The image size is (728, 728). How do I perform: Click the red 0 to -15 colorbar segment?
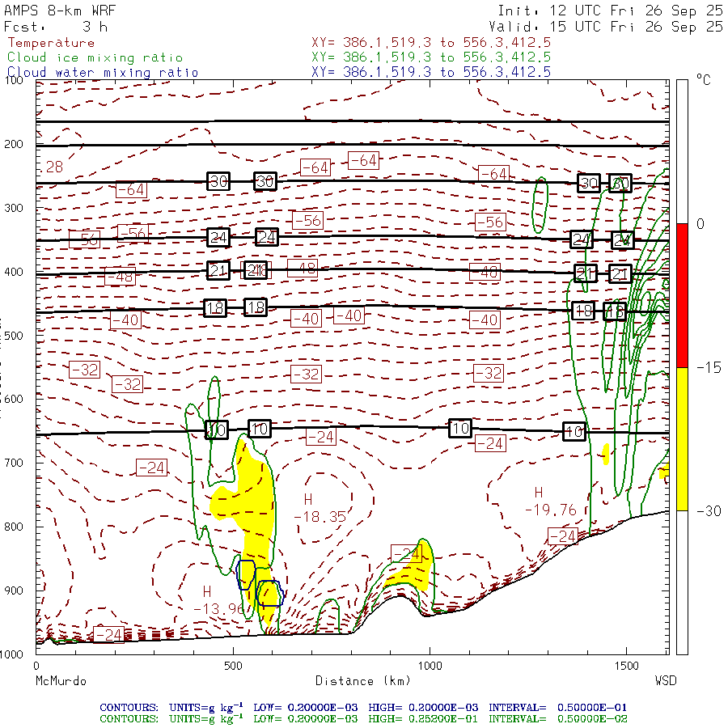(682, 295)
